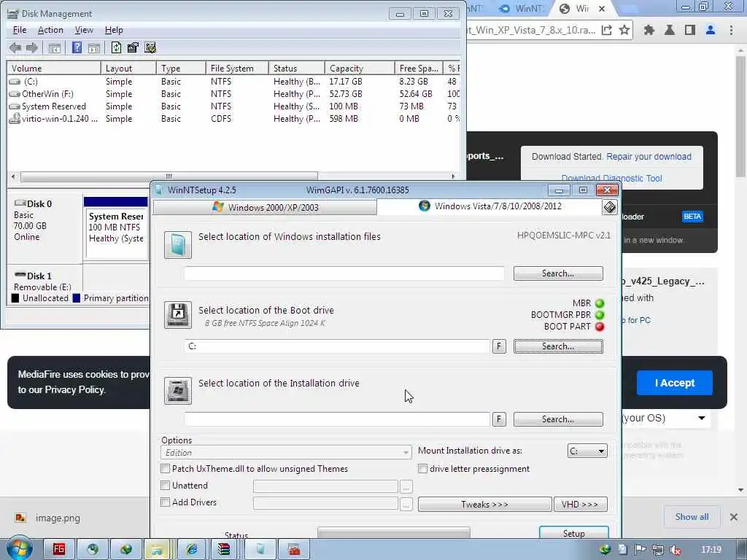Image resolution: width=747 pixels, height=560 pixels.
Task: Click the Share icon in Chrome address bar
Action: pos(606,31)
